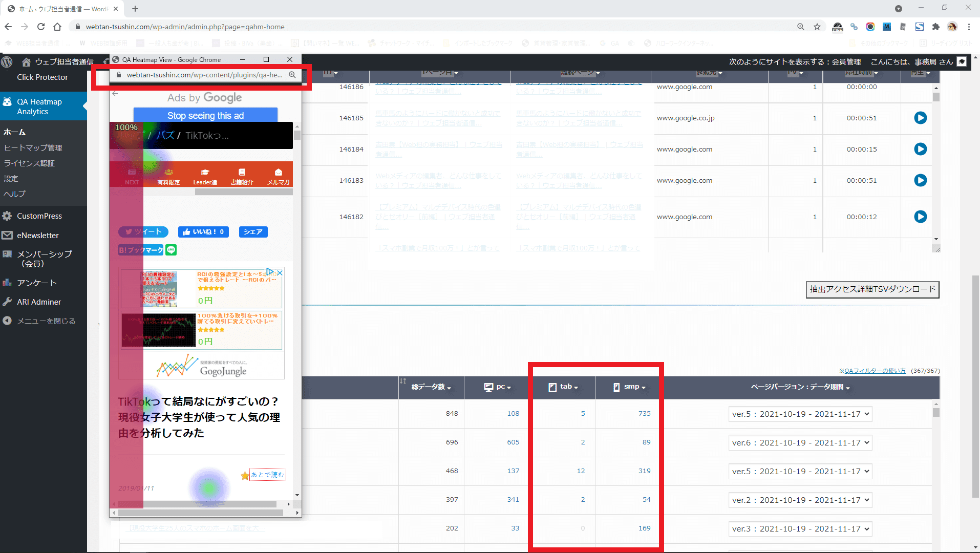The width and height of the screenshot is (980, 553).
Task: Play the session recording for ID 146185
Action: [920, 118]
